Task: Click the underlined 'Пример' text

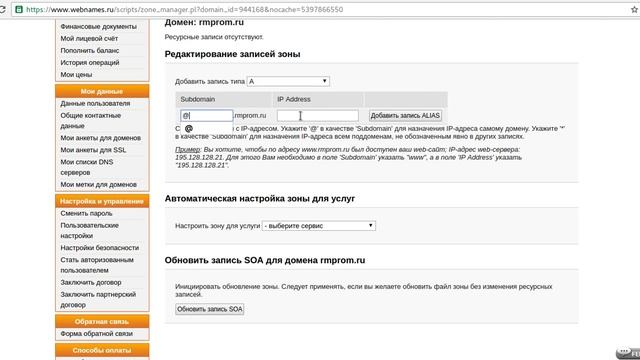Action: (188, 150)
